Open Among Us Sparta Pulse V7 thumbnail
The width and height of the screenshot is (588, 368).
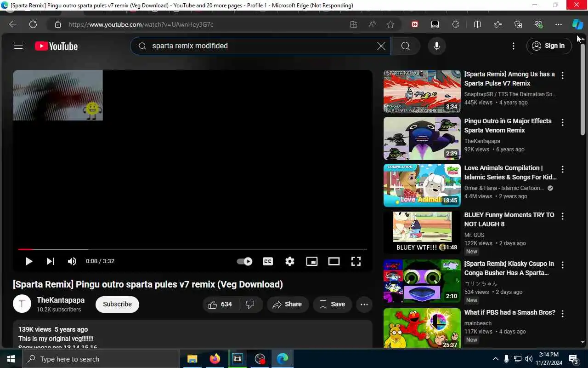tap(422, 92)
